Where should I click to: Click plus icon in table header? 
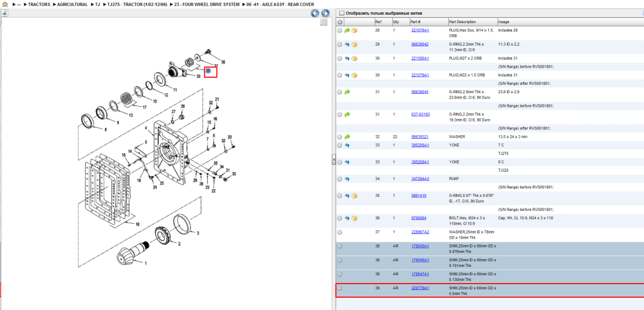339,22
